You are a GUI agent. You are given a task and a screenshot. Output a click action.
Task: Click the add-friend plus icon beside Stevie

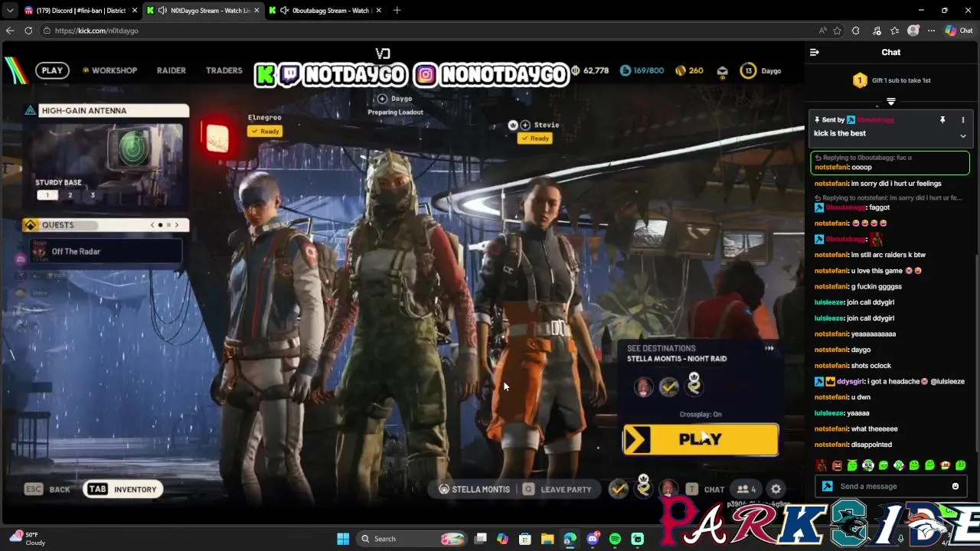tap(525, 125)
